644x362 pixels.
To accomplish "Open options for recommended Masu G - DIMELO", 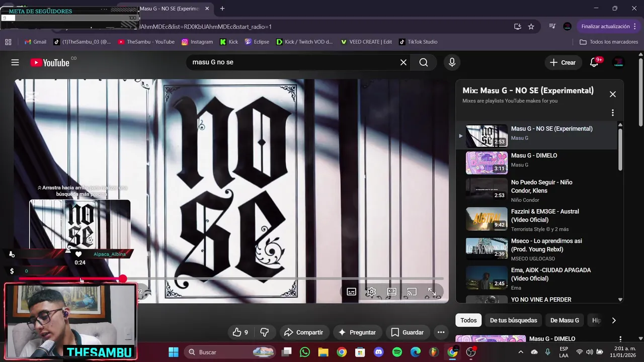I will point(620,339).
